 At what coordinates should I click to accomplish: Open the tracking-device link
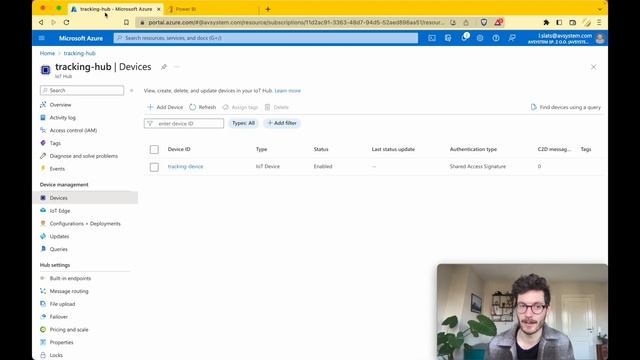tap(185, 167)
